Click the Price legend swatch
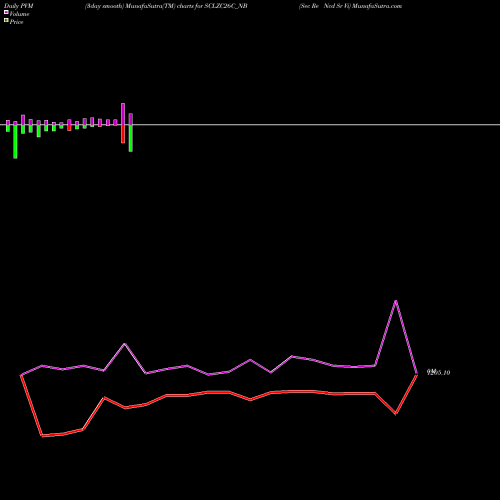Screen dimensions: 500x500 [x=6, y=20]
